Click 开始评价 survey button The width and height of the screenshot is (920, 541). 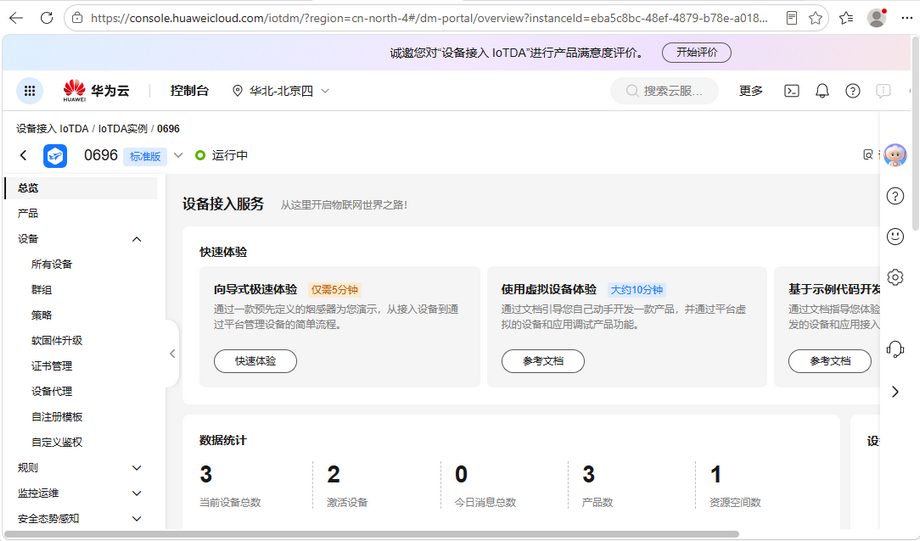point(696,52)
